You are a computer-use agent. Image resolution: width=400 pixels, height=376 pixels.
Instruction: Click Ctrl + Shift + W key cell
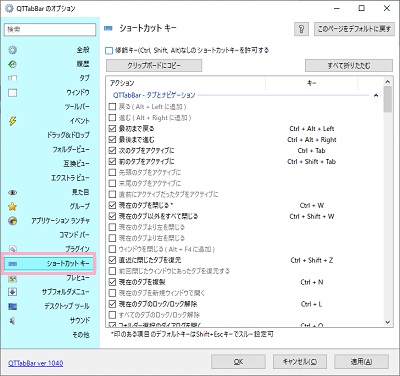[312, 216]
